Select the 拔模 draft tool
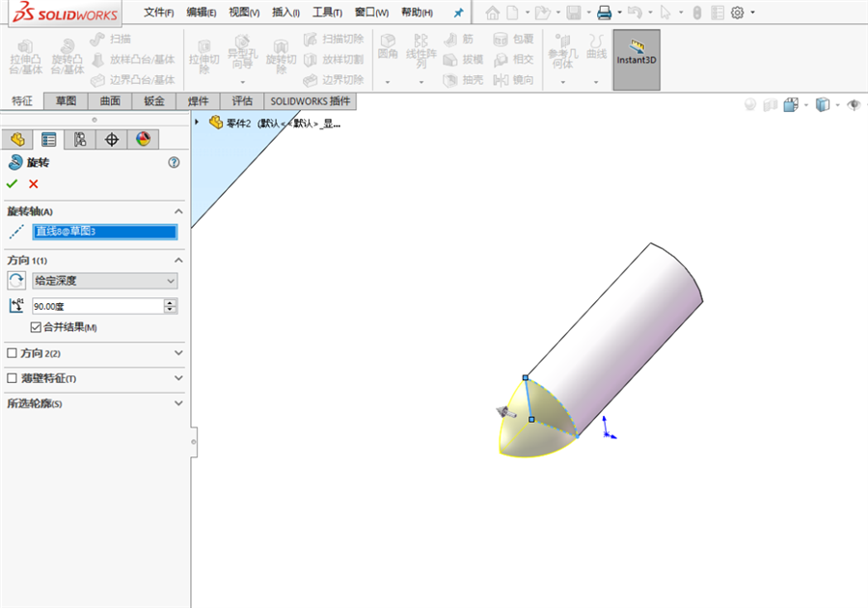Viewport: 868px width, 608px height. coord(463,59)
